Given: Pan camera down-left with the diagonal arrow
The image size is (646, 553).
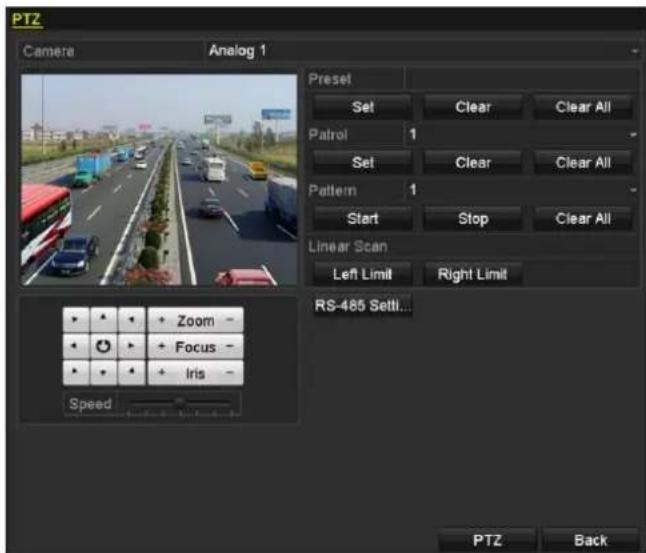Looking at the screenshot, I should [x=75, y=372].
